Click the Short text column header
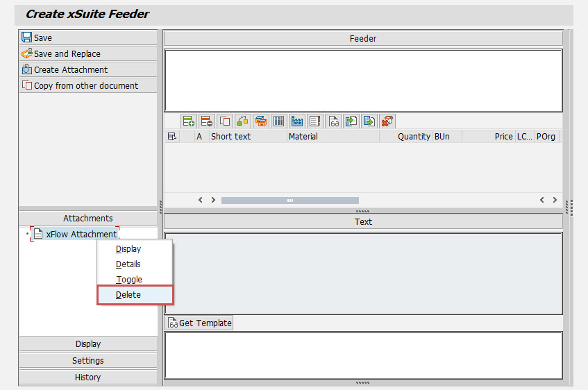Screen dimensions: 588x390 [x=248, y=137]
